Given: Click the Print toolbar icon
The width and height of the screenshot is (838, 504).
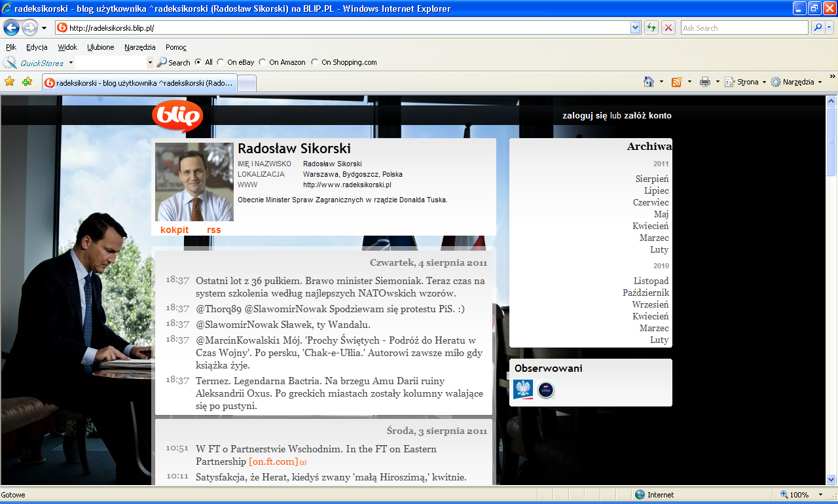Looking at the screenshot, I should [705, 82].
